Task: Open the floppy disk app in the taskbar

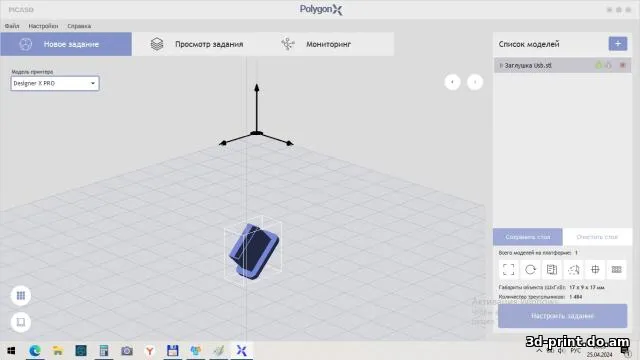Action: coord(173,351)
